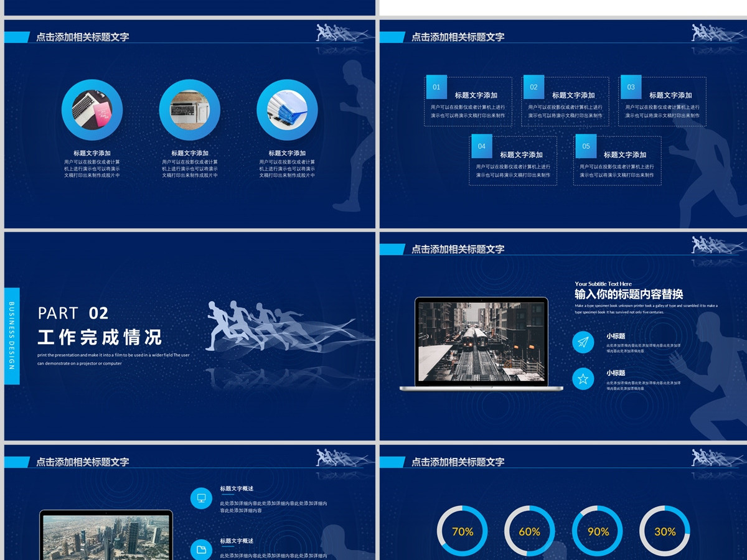
Task: Click the runners logo on the percentage charts slide
Action: [719, 457]
